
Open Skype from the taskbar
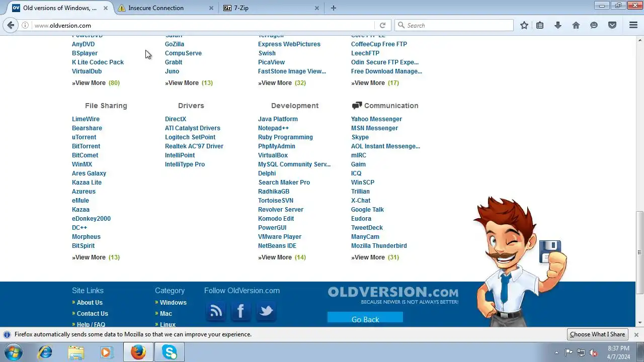click(x=170, y=352)
